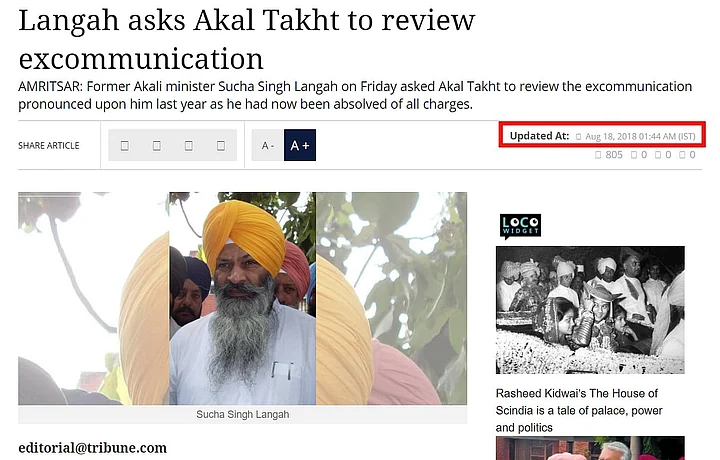The image size is (720, 460).
Task: Increase font size with the A+ button
Action: (300, 146)
